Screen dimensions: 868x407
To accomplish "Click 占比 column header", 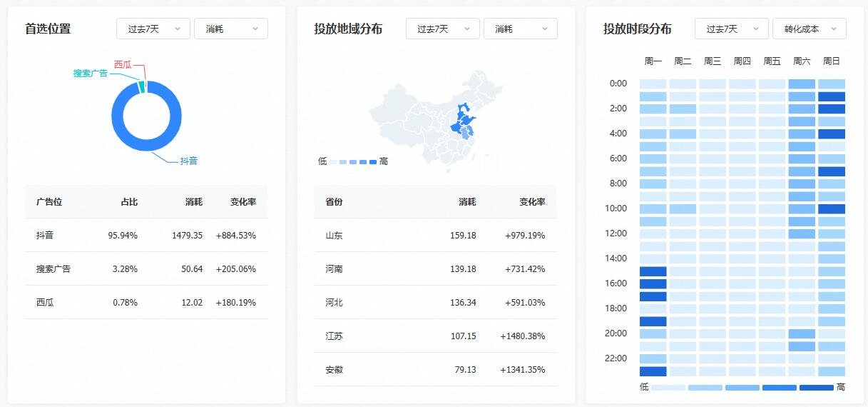I will [129, 202].
